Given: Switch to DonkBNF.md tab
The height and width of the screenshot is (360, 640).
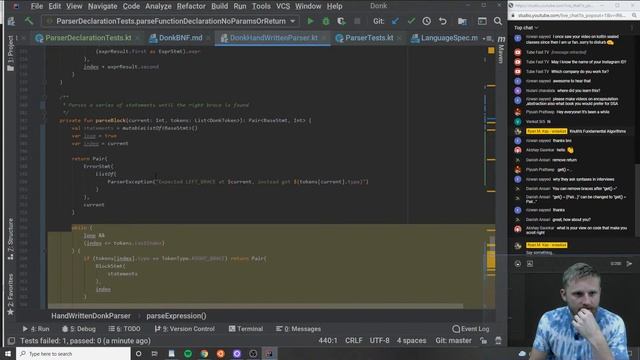Looking at the screenshot, I should [180, 38].
